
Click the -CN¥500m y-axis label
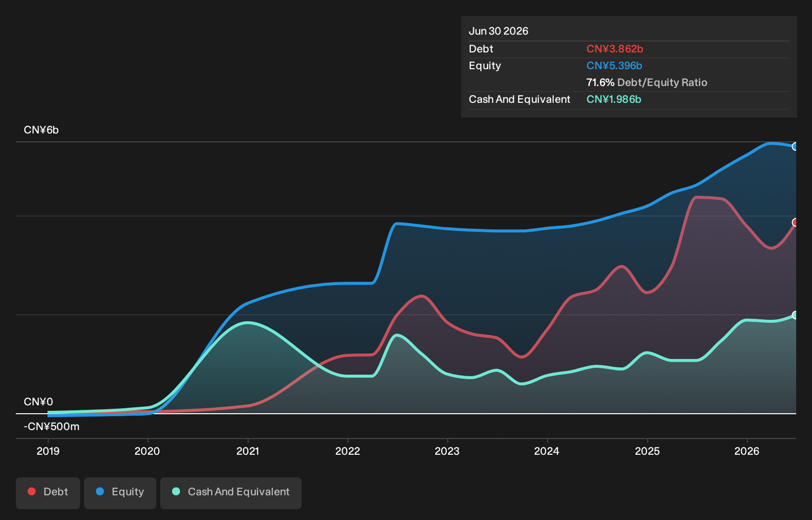(x=51, y=427)
